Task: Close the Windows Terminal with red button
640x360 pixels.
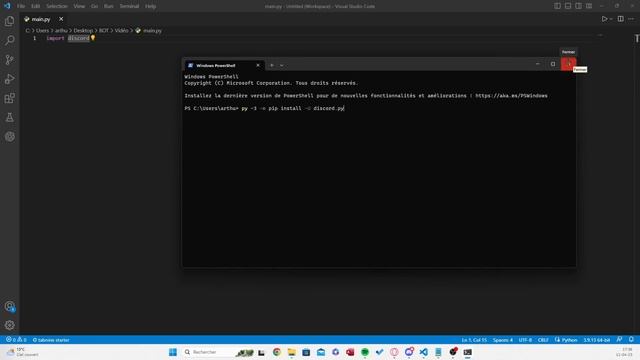Action: [x=569, y=64]
